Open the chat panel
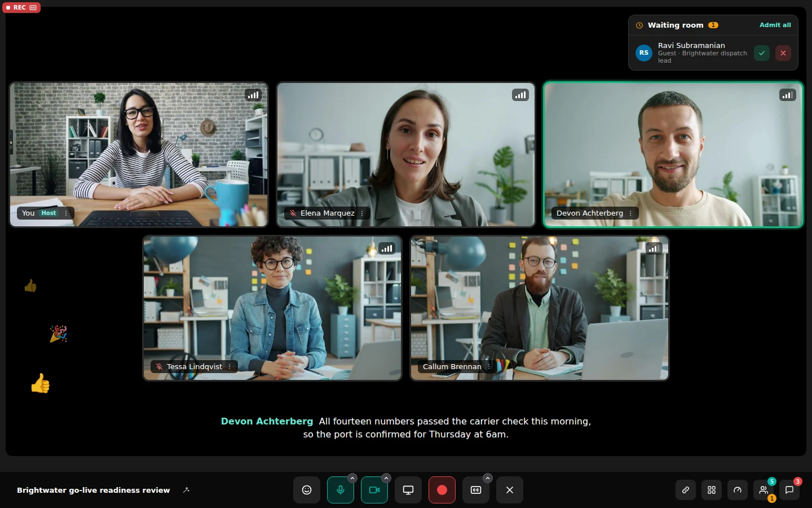The height and width of the screenshot is (508, 812). click(x=789, y=490)
